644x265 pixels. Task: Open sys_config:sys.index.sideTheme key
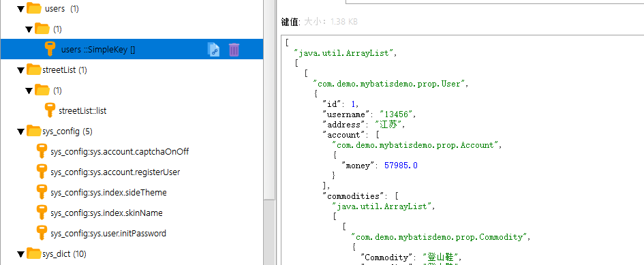[x=108, y=193]
